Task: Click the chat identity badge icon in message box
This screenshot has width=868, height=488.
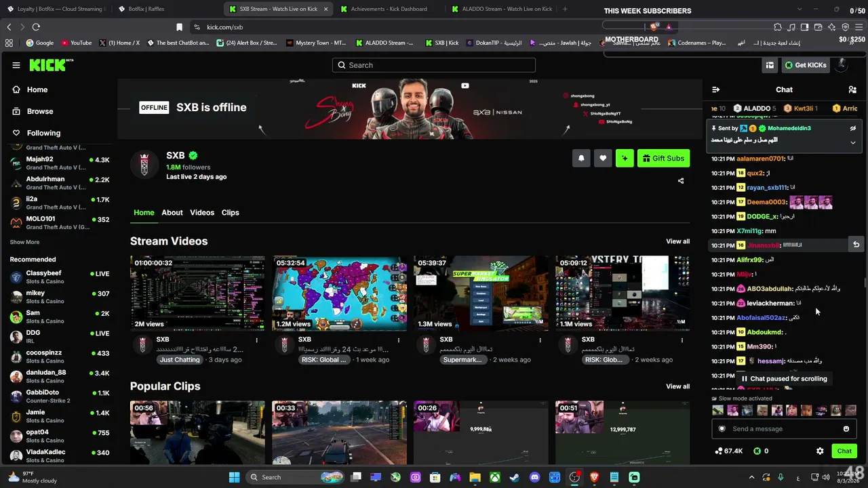Action: click(722, 429)
